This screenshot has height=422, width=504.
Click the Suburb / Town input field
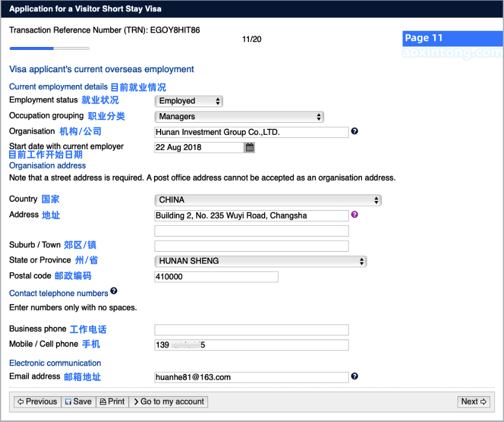pyautogui.click(x=251, y=246)
